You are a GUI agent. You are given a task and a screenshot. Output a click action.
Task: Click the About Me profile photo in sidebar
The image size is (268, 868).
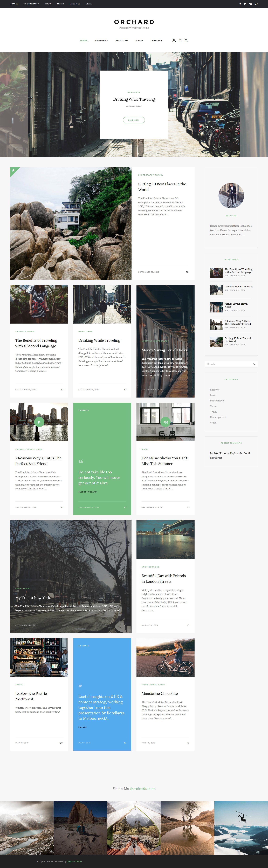pyautogui.click(x=231, y=195)
